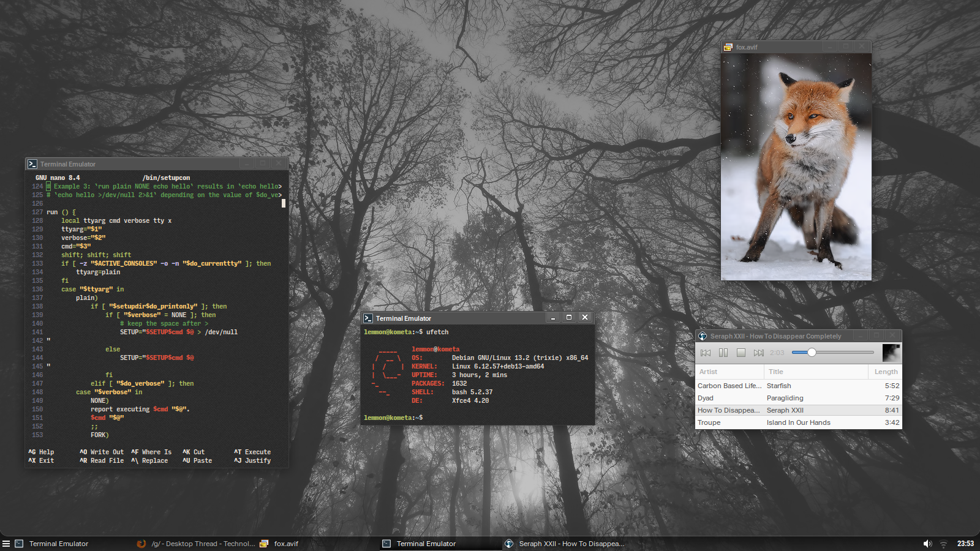The height and width of the screenshot is (551, 980).
Task: Skip to the previous track in the player
Action: 706,353
